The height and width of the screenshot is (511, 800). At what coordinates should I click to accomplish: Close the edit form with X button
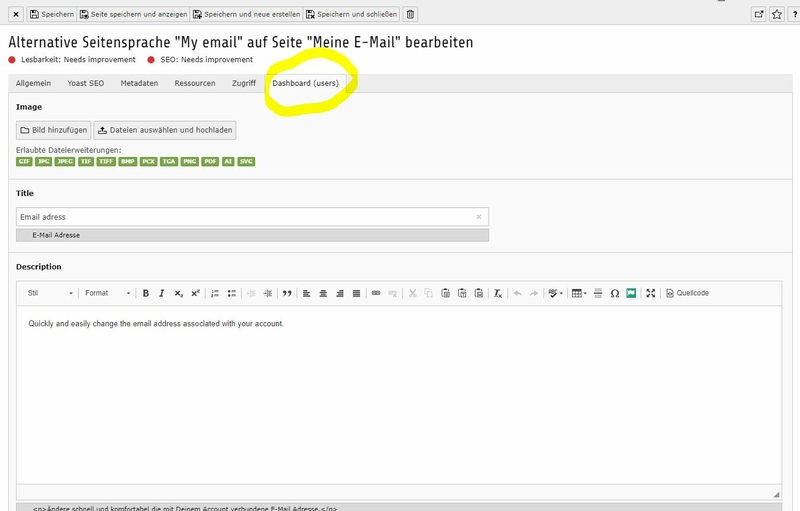click(x=16, y=14)
